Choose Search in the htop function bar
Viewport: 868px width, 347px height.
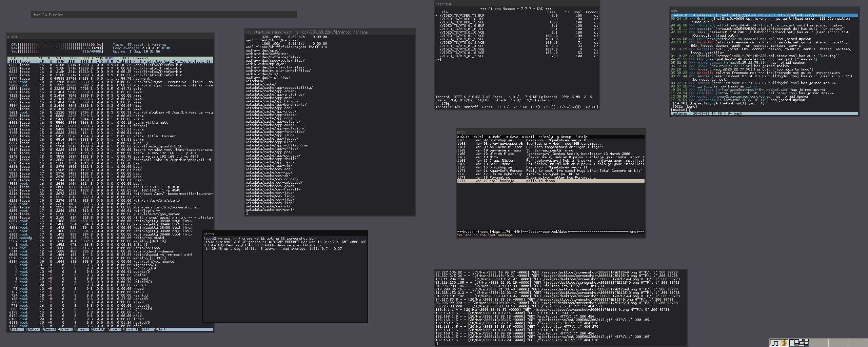tap(50, 329)
